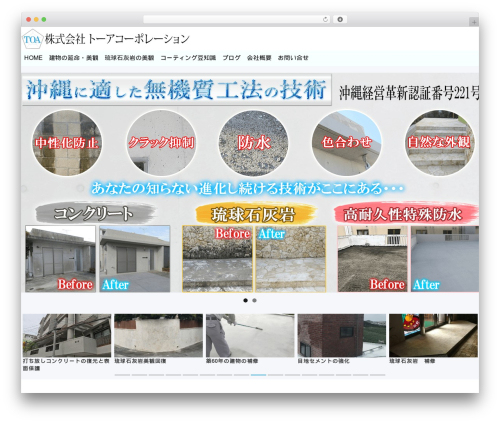Open the 打ち放しコンクリートの復元 thumbnail image
The image size is (500, 423).
[x=67, y=335]
